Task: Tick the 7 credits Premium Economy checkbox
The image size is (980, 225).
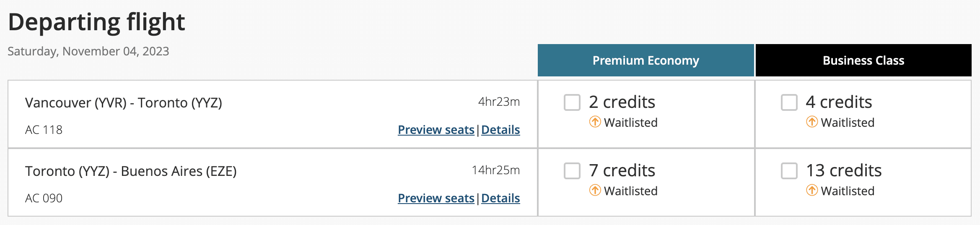Action: pos(572,171)
